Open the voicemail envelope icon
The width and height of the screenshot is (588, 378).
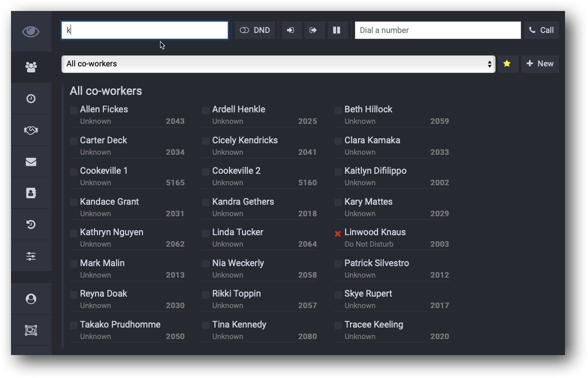[31, 161]
